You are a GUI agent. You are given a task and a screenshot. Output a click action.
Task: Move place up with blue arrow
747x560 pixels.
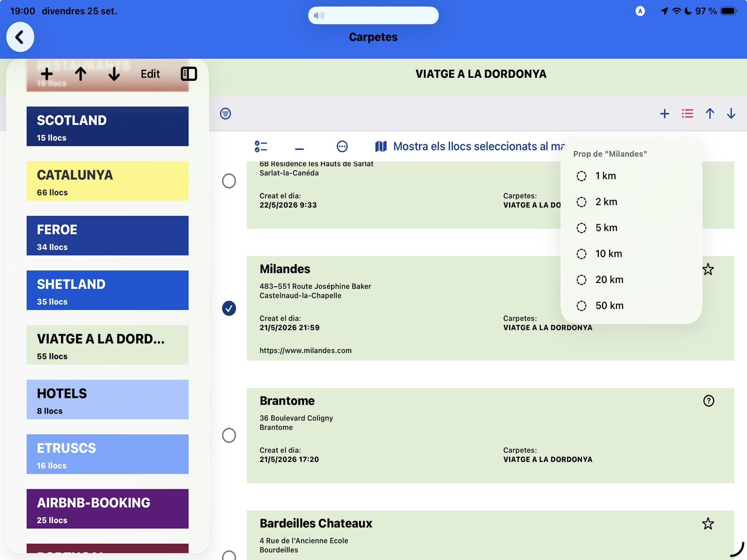point(710,113)
